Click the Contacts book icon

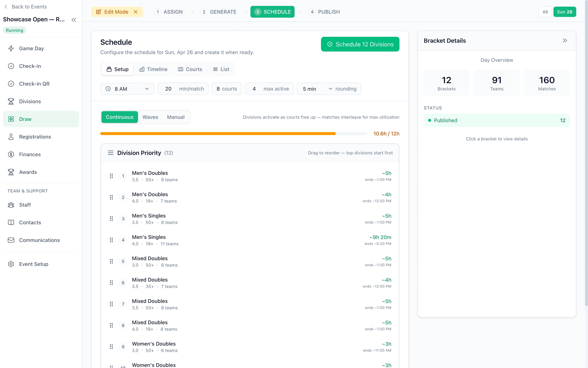pyautogui.click(x=11, y=222)
